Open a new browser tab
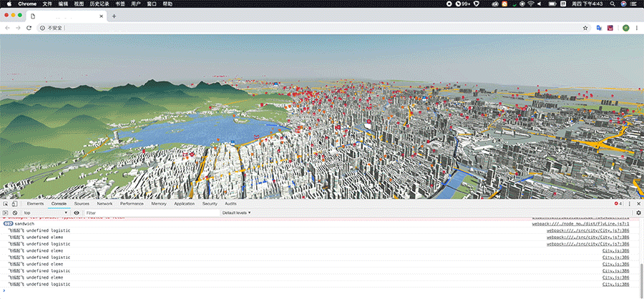644x299 pixels. coord(114,16)
